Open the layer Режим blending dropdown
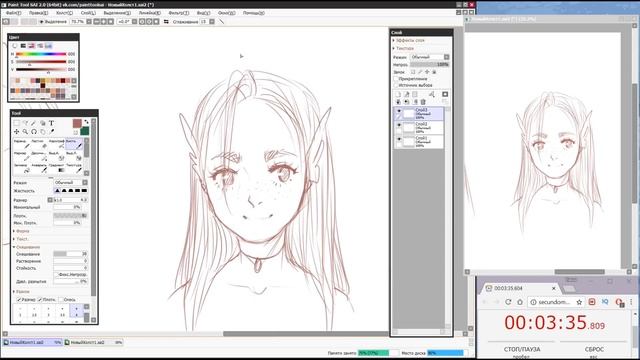 pyautogui.click(x=430, y=57)
